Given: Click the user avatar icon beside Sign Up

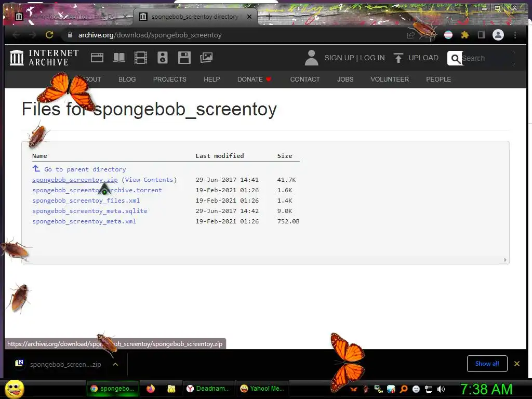Looking at the screenshot, I should (312, 58).
